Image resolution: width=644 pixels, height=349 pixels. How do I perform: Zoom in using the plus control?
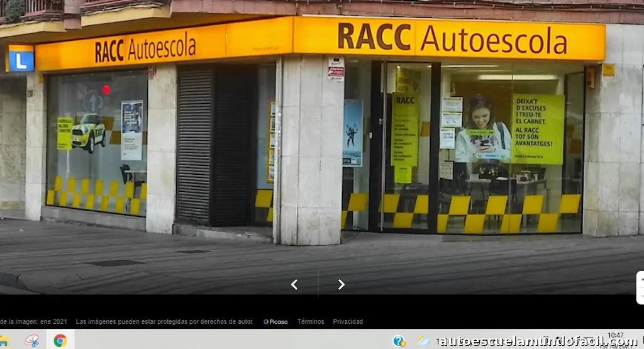point(641,280)
